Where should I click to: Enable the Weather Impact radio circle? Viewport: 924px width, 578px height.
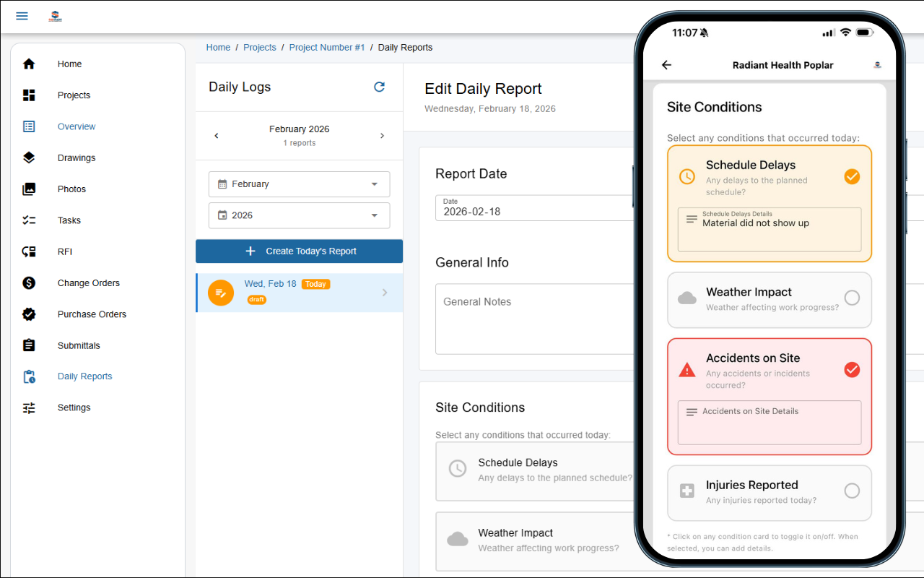tap(852, 298)
